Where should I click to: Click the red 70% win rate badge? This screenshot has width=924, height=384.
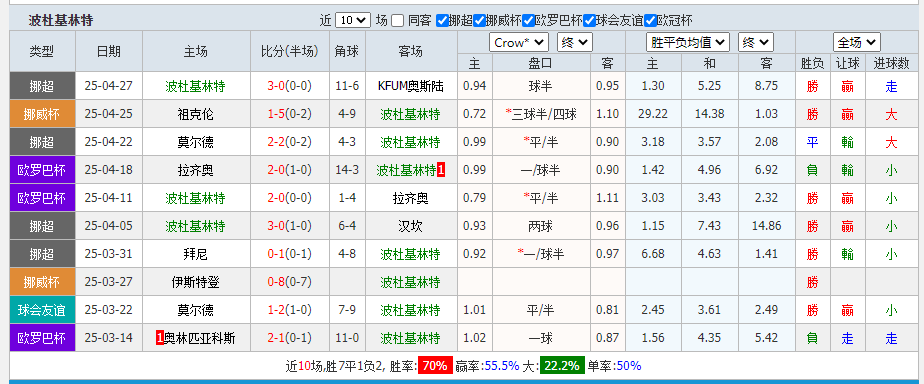435,366
